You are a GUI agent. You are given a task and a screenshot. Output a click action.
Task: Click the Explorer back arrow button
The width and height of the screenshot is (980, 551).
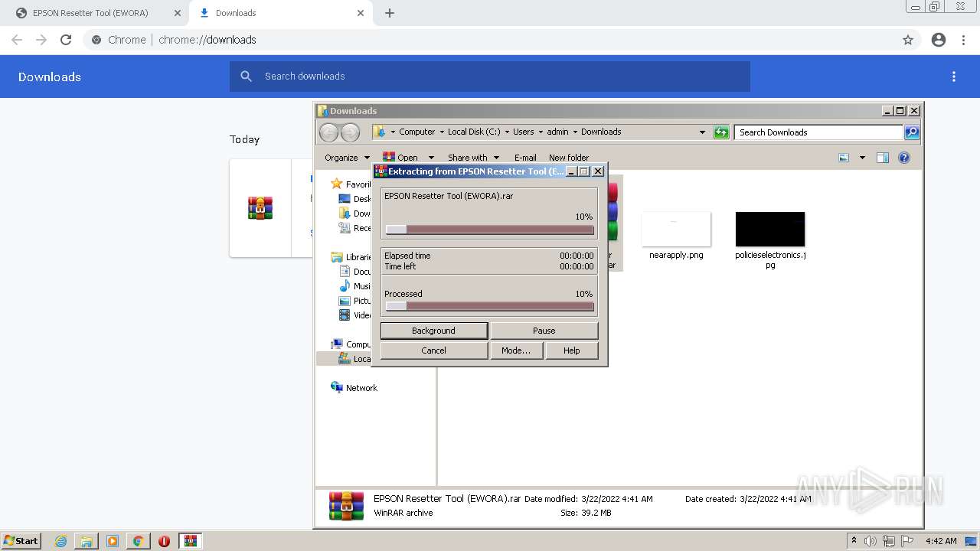coord(328,132)
